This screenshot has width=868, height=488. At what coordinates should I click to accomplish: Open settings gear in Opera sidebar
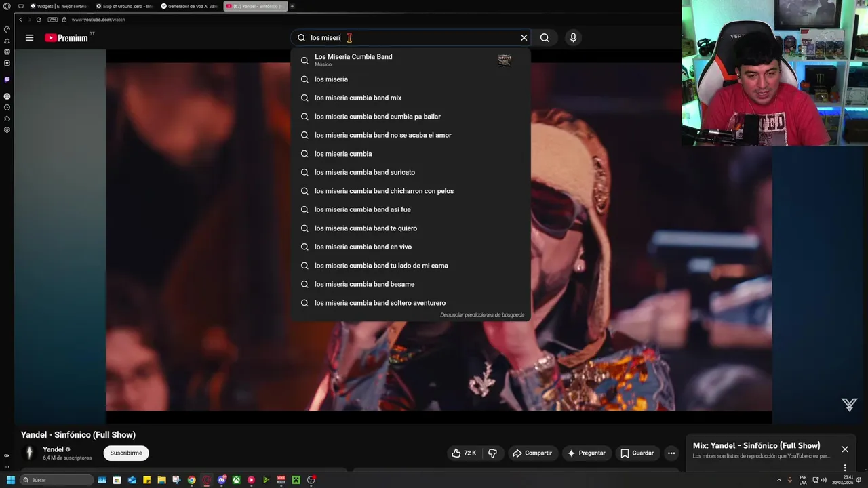pos(7,129)
